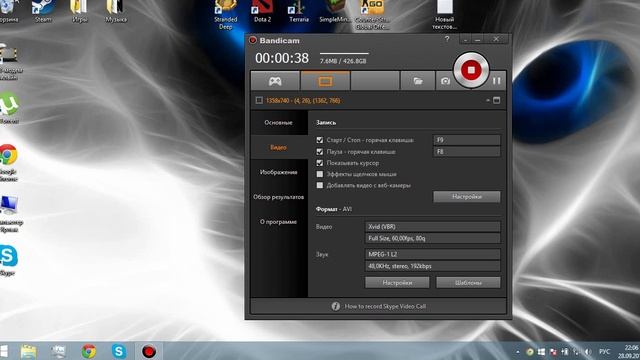The image size is (640, 360).
Task: Click the info icon beside Skype tip
Action: tap(336, 306)
